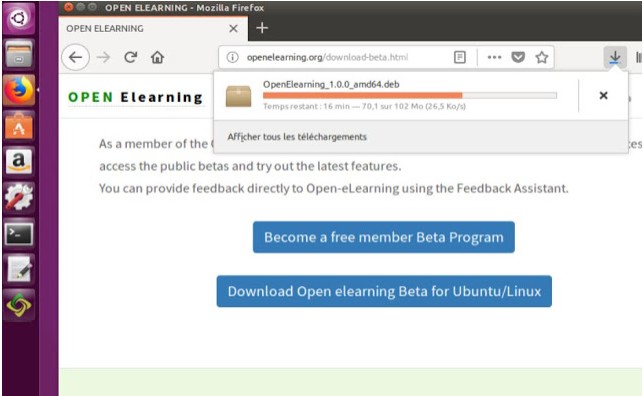Click the 'access the public betas' text line

click(x=250, y=166)
